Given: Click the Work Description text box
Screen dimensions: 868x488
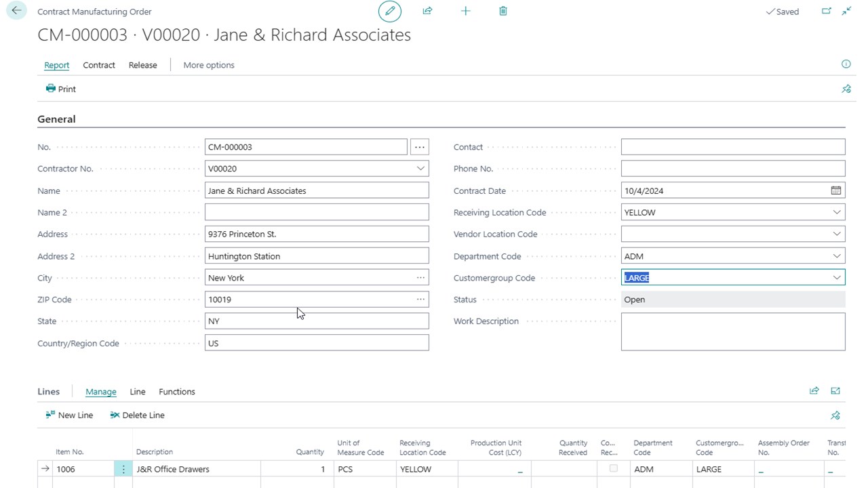Looking at the screenshot, I should pos(732,331).
